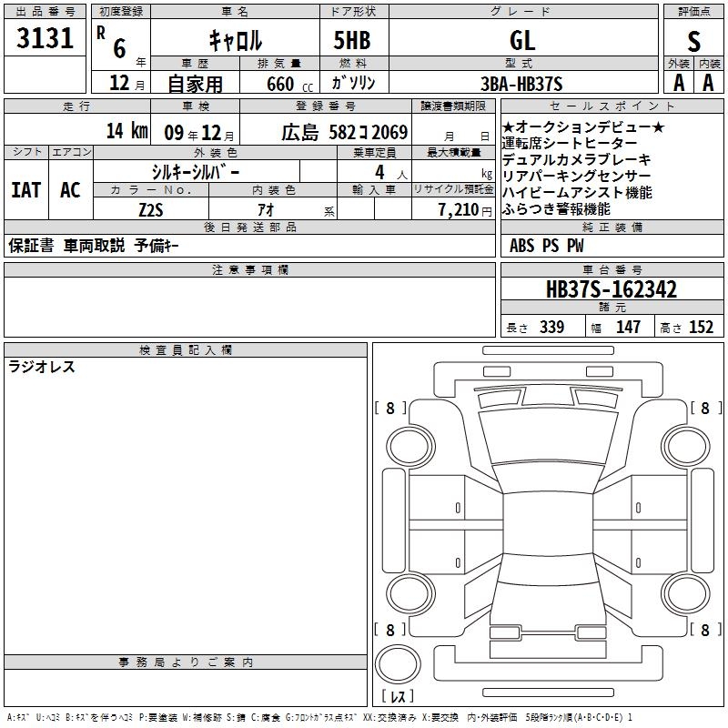Select the color number Z2S
Screen dimensions: 728x728
151,210
